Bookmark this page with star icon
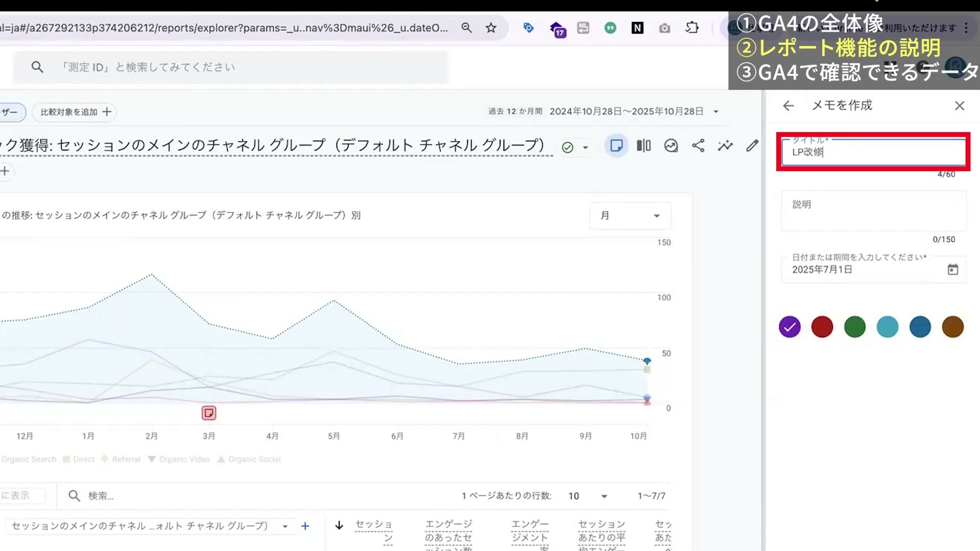Screen dimensions: 980x551 (x=491, y=28)
